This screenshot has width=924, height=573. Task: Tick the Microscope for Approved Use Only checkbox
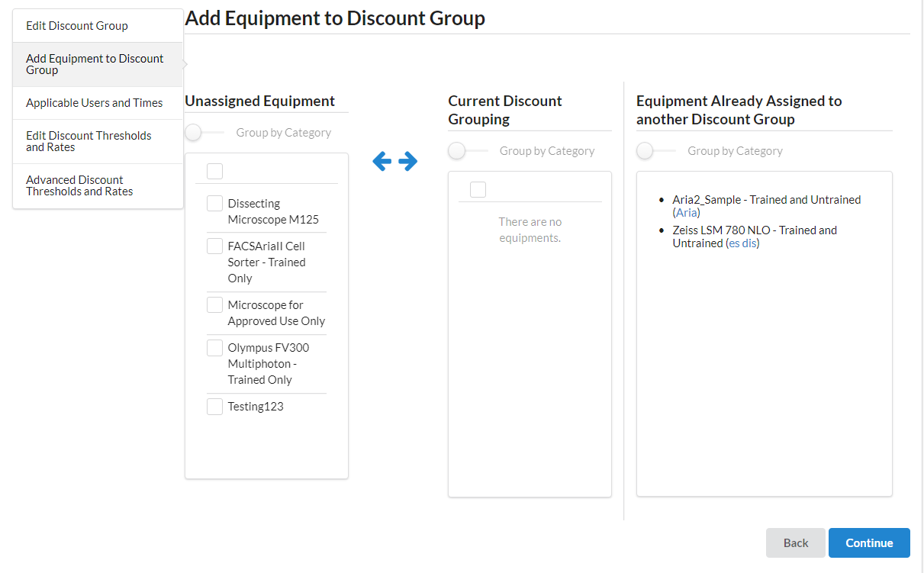215,305
